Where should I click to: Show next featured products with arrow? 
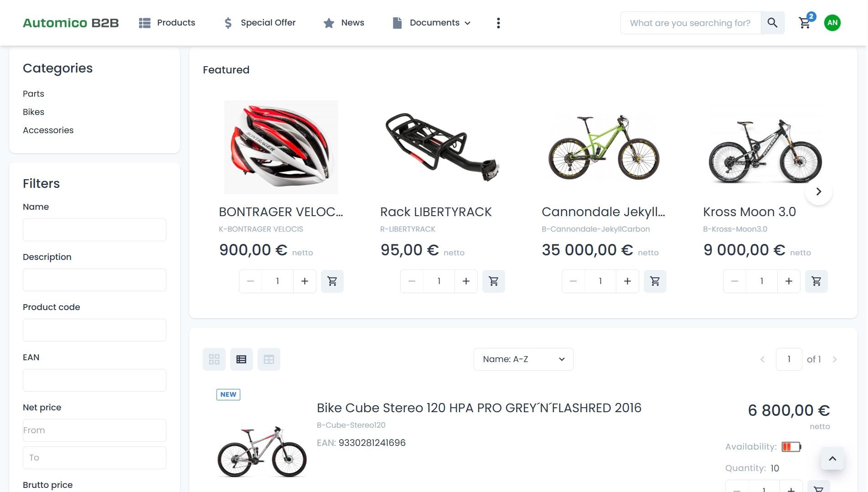pos(819,192)
